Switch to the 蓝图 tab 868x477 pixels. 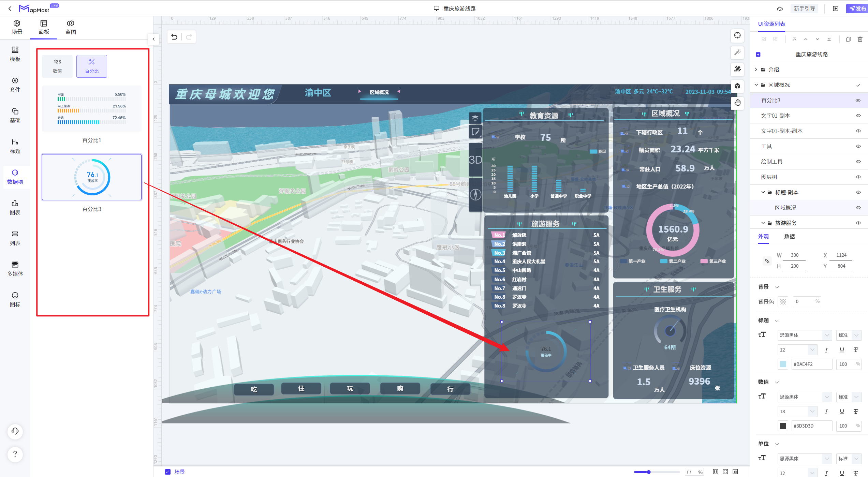pyautogui.click(x=71, y=27)
